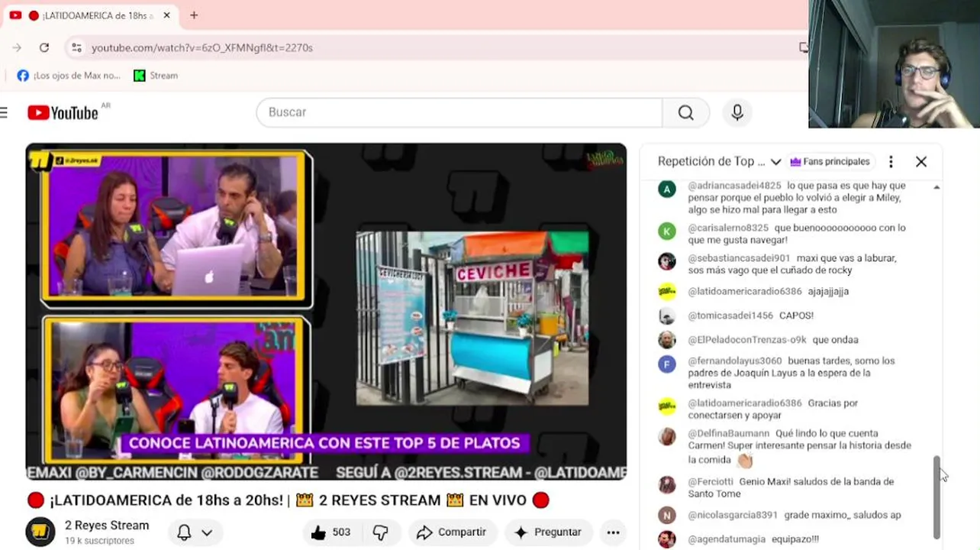Like the video with thumbs up 503
The width and height of the screenshot is (980, 550).
[x=331, y=532]
